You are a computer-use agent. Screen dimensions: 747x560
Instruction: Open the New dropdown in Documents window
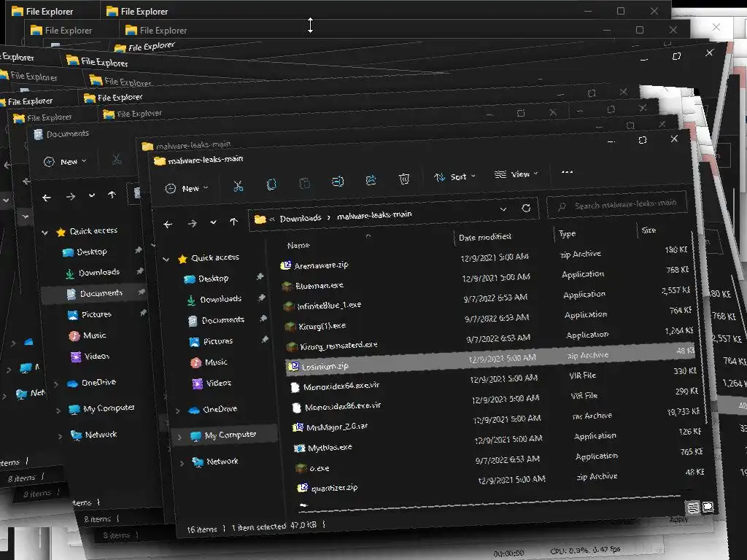coord(65,162)
